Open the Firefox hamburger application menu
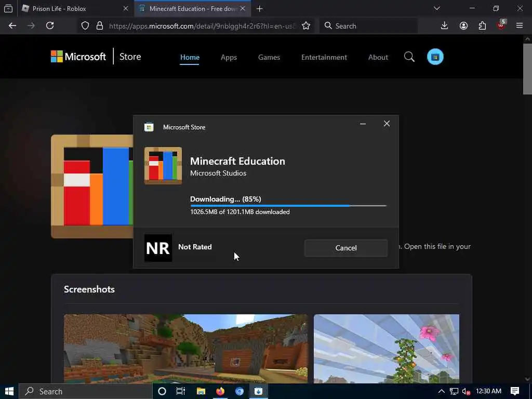532x399 pixels. click(x=520, y=26)
